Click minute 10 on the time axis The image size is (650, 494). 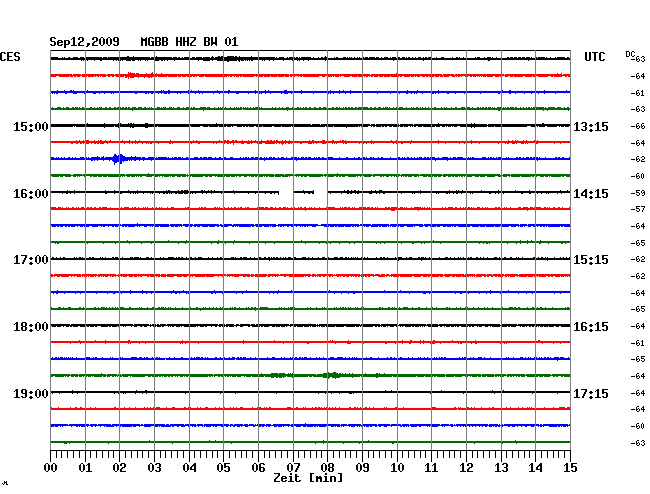(397, 468)
